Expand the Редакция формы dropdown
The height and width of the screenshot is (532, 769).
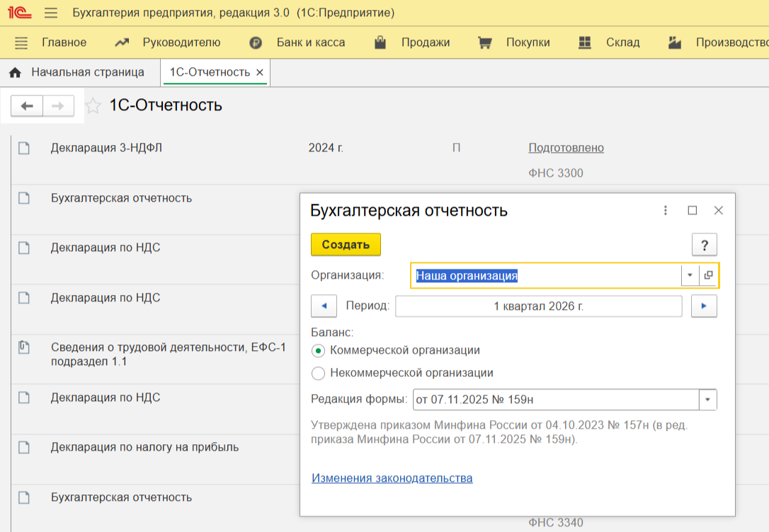pyautogui.click(x=707, y=400)
